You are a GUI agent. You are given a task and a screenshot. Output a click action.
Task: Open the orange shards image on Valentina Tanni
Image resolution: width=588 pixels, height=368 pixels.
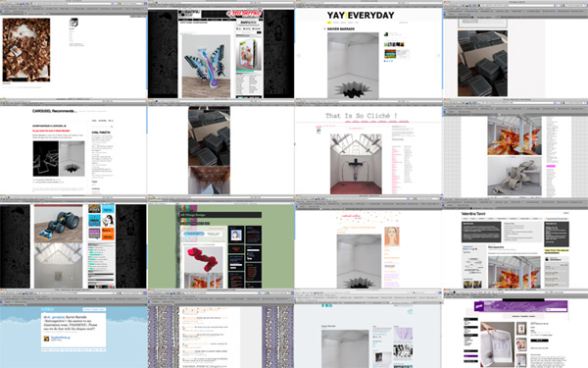514,272
